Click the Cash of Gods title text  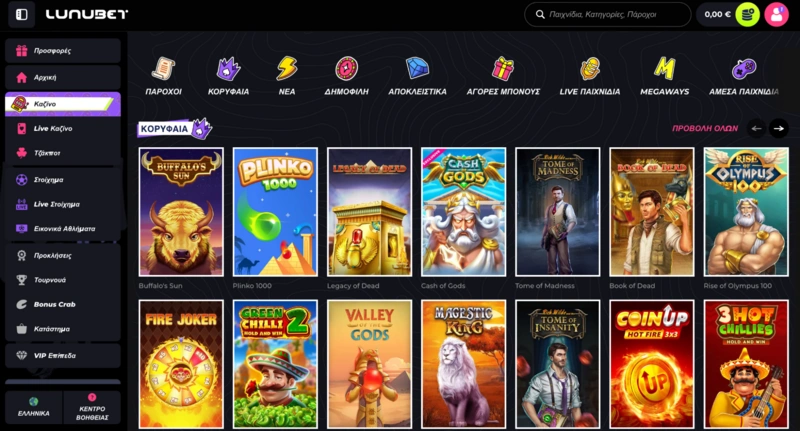(443, 286)
